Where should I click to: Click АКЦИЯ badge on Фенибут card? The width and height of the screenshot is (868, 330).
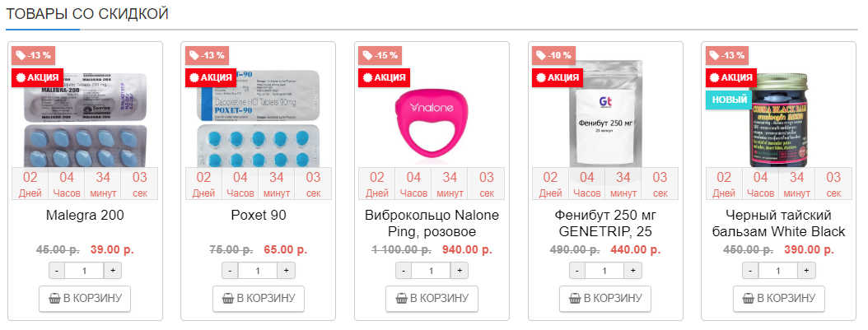(x=558, y=77)
